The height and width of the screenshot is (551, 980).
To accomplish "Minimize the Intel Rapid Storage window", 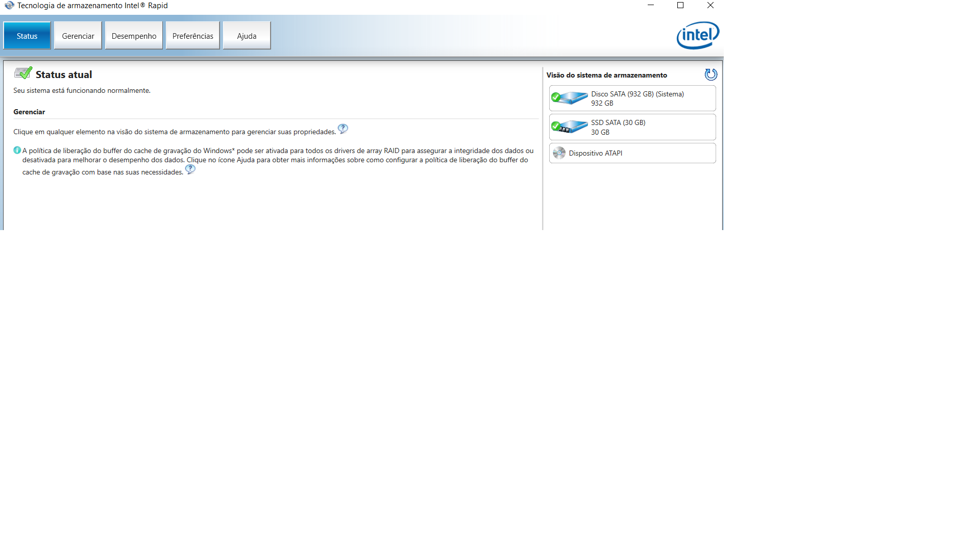I will pyautogui.click(x=651, y=6).
